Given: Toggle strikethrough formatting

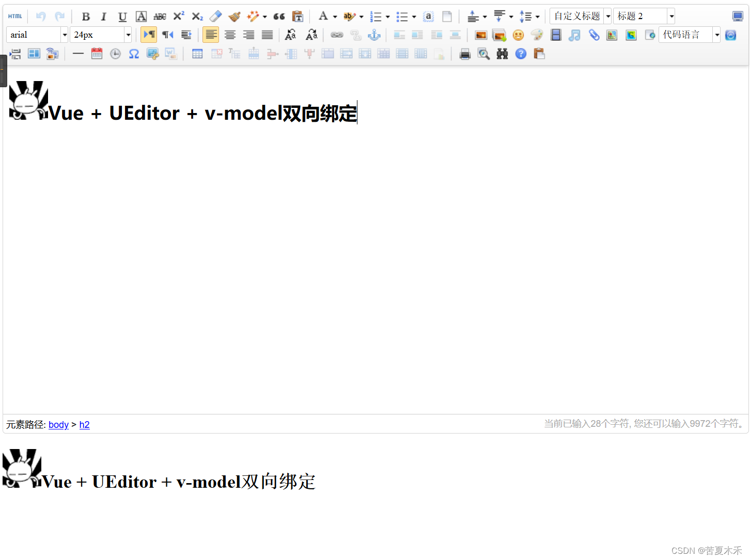Looking at the screenshot, I should point(160,17).
